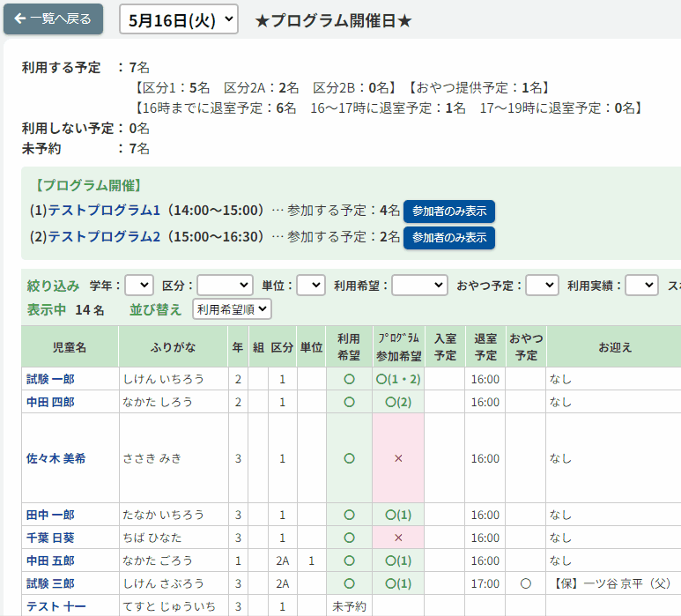Expand the 区分 filter dropdown
Image resolution: width=681 pixels, height=616 pixels.
pyautogui.click(x=225, y=286)
